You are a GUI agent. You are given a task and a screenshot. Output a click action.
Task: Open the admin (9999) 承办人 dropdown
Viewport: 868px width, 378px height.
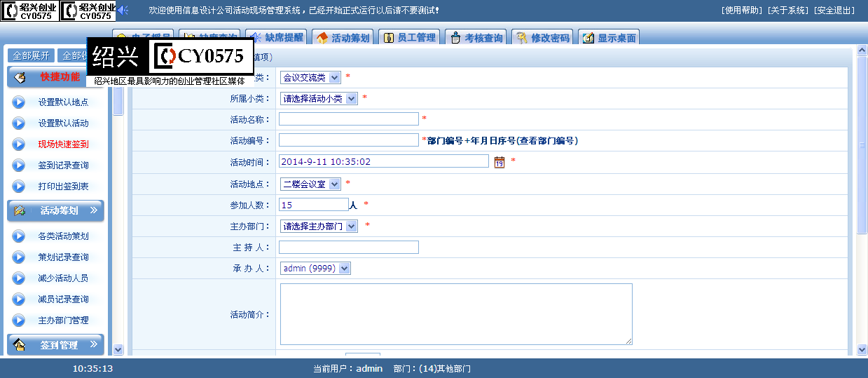pos(315,268)
